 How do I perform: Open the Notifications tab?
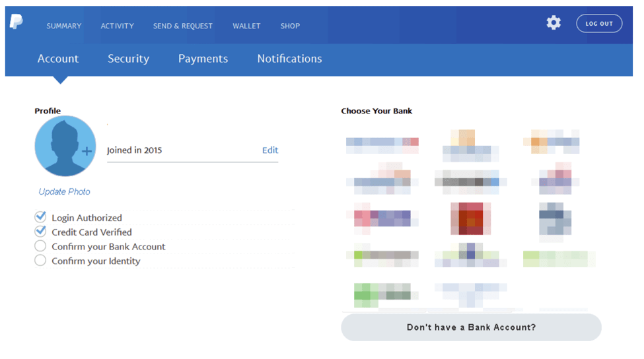tap(289, 59)
